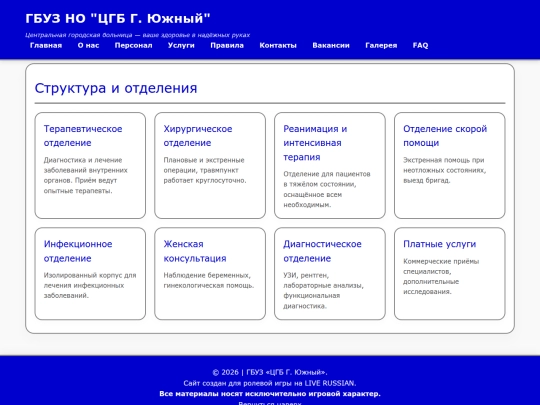Click the hospital tagline under the title

click(137, 35)
